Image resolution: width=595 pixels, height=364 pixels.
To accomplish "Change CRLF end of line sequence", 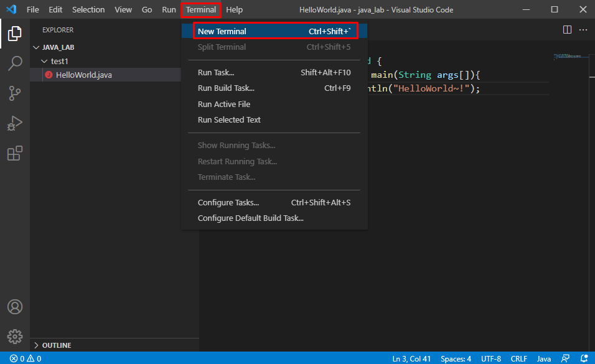I will point(518,358).
